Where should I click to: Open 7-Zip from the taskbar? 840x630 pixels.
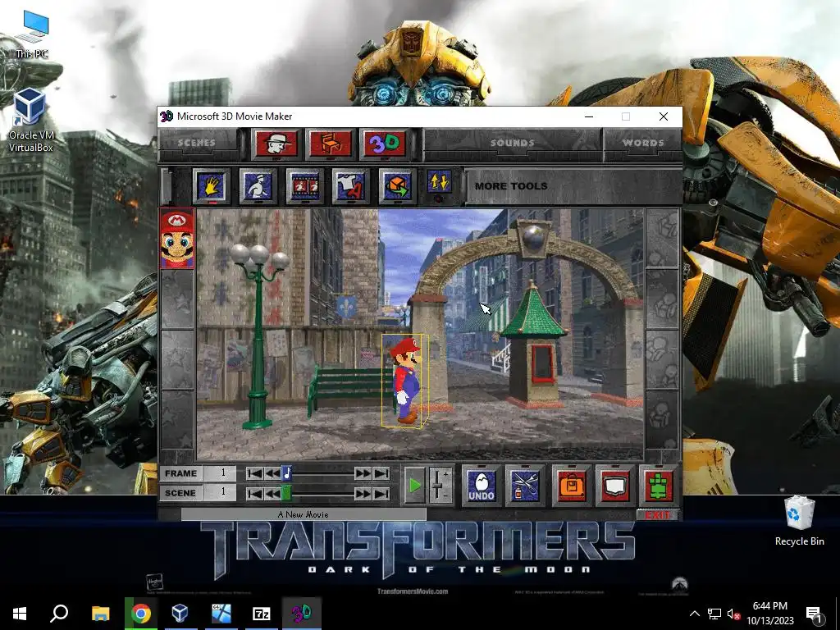pyautogui.click(x=262, y=614)
